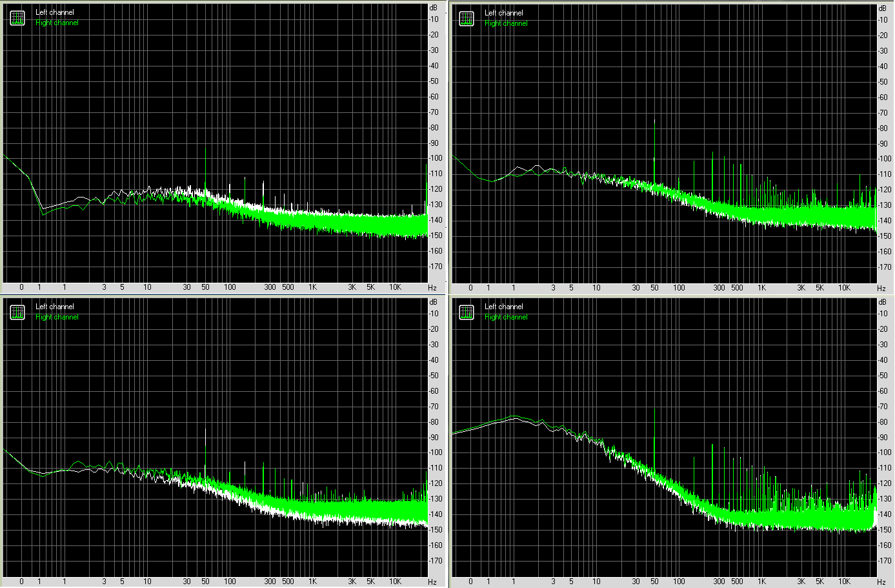Click the 'Hz' axis label of bottom-right graph

click(881, 582)
